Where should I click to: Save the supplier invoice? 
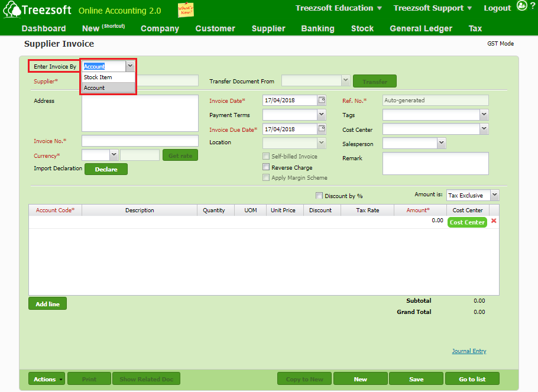[x=416, y=379]
